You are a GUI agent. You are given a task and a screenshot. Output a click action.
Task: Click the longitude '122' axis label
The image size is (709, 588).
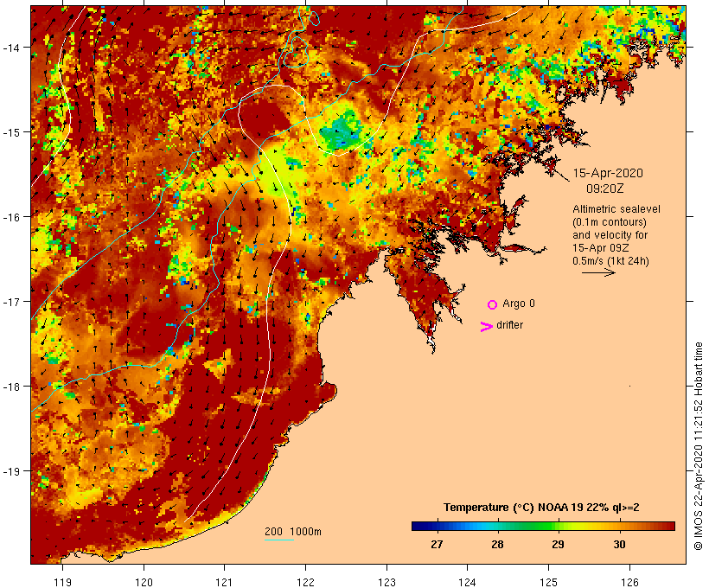click(306, 582)
